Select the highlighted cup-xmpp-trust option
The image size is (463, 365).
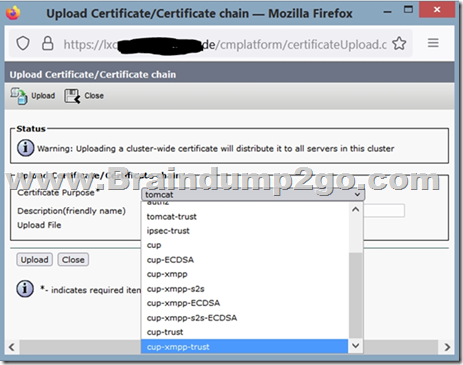[x=245, y=347]
